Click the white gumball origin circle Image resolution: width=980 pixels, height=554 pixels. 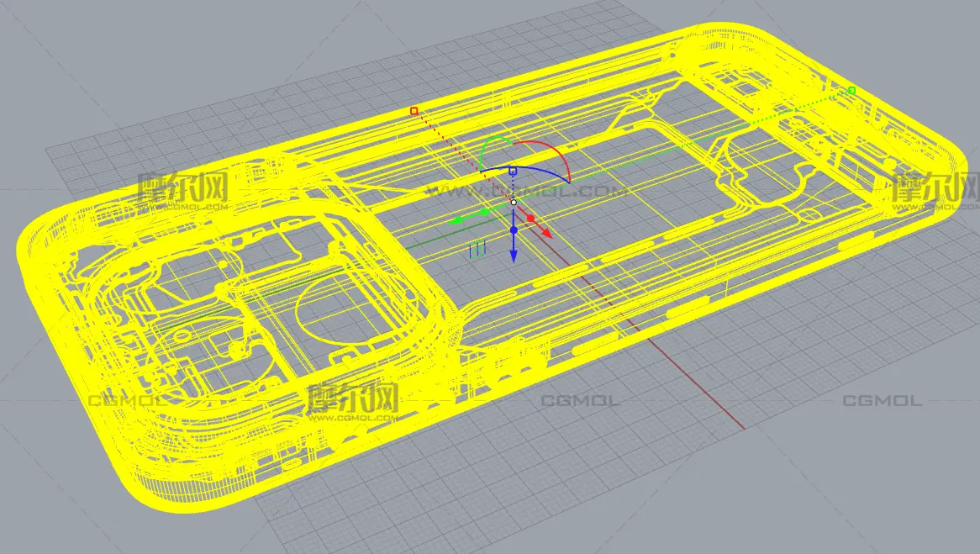click(514, 203)
